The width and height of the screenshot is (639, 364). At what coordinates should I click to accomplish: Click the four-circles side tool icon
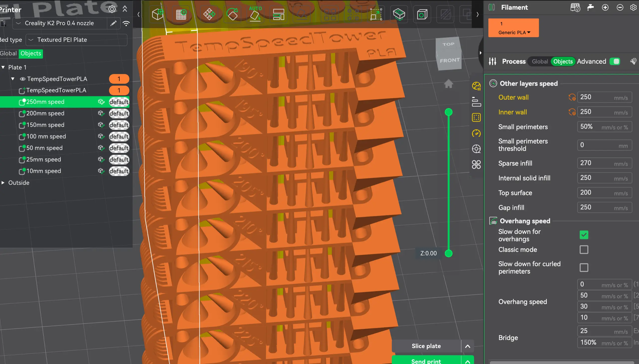(x=476, y=165)
